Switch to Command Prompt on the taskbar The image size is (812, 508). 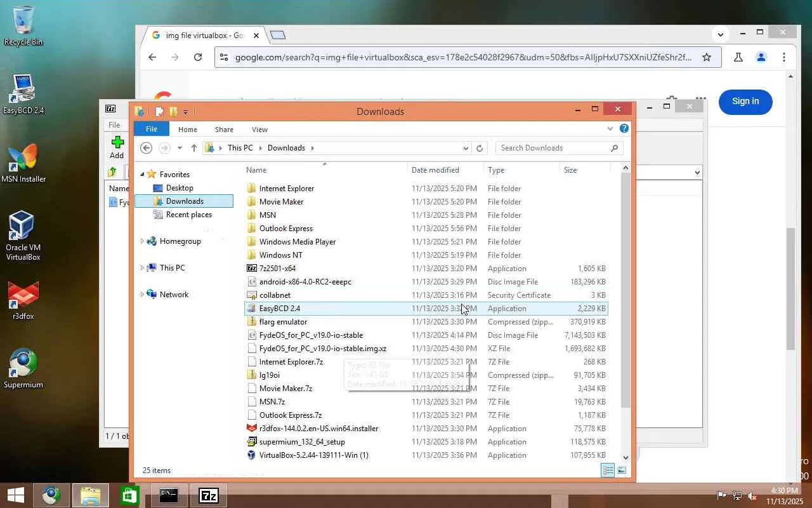pyautogui.click(x=169, y=495)
